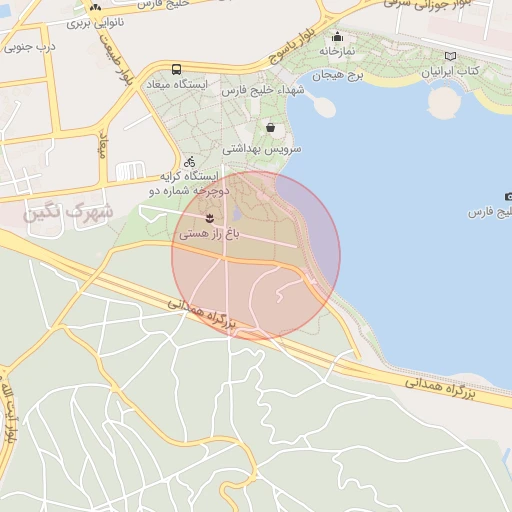Click the بلوار طبیعت street label
The image size is (512, 512).
coord(117,59)
